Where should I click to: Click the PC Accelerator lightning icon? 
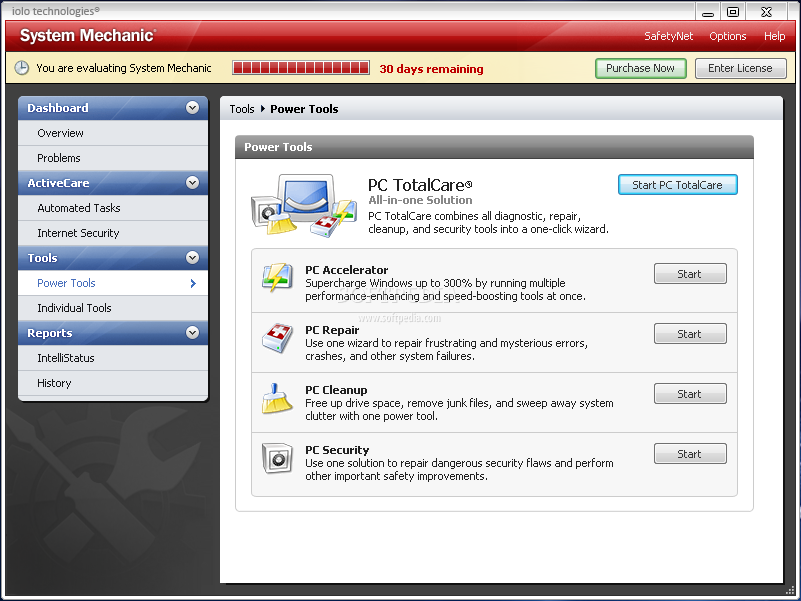click(x=277, y=278)
